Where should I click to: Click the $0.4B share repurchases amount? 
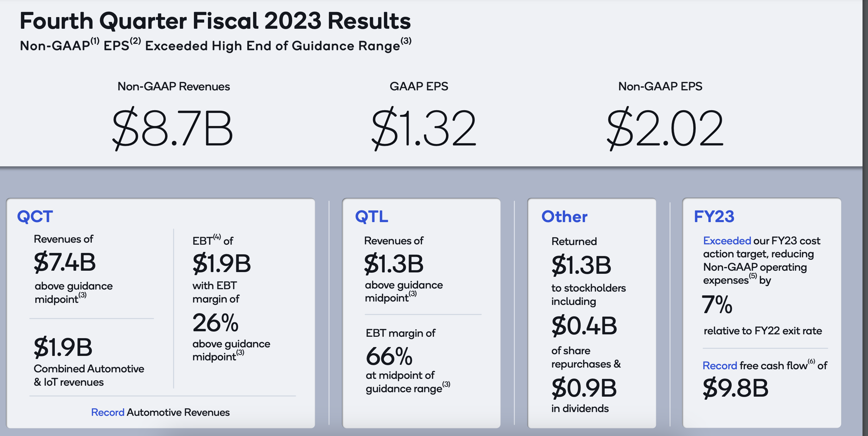coord(584,326)
